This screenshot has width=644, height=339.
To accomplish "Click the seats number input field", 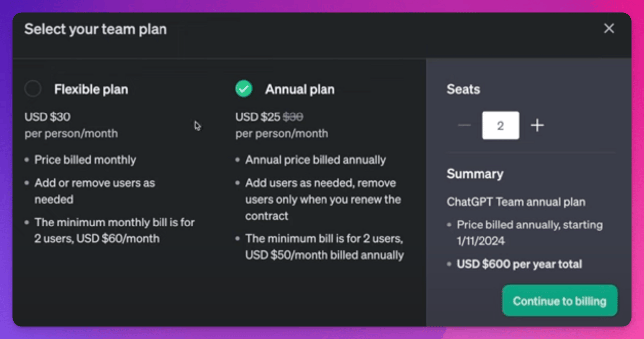I will click(x=500, y=125).
